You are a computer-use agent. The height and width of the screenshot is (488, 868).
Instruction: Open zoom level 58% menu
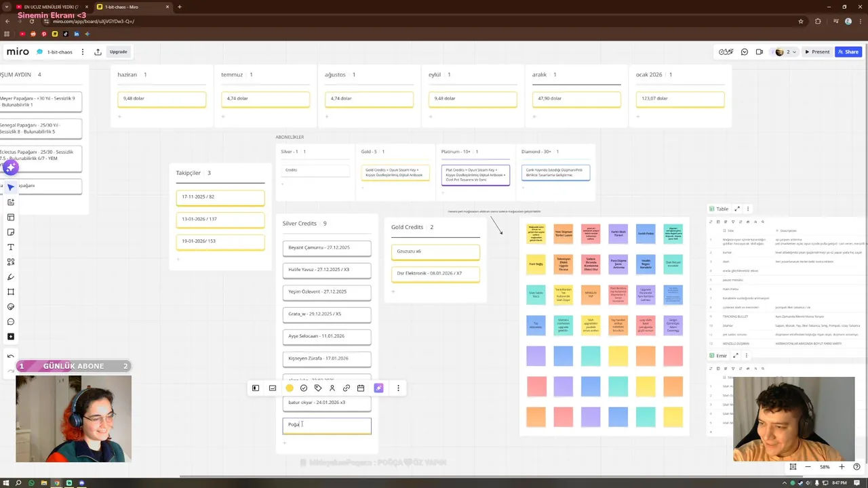click(825, 467)
